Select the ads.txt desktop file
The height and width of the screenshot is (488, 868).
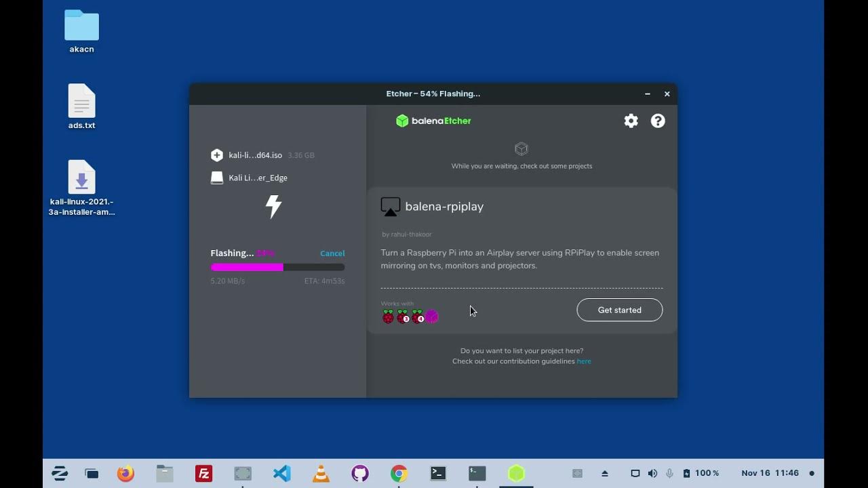pos(81,106)
